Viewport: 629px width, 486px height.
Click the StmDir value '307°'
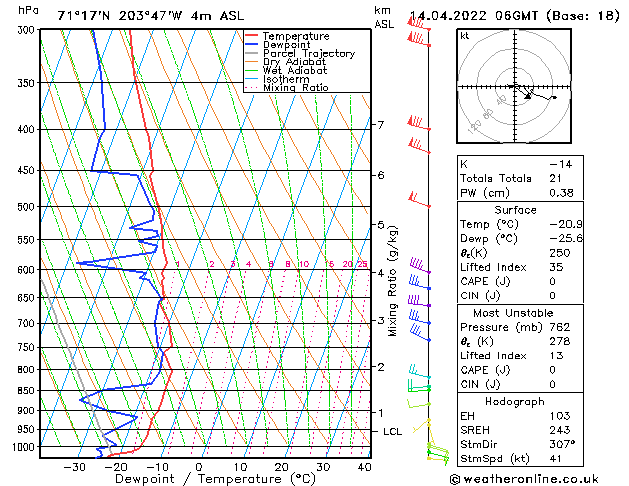pos(562,445)
